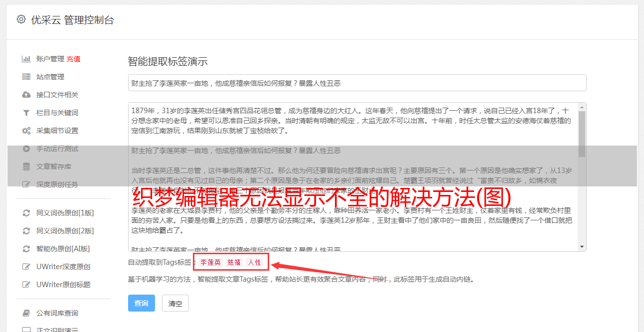Click the edit icon for UWriter原创标题
Image resolution: width=644 pixels, height=332 pixels.
(x=26, y=285)
